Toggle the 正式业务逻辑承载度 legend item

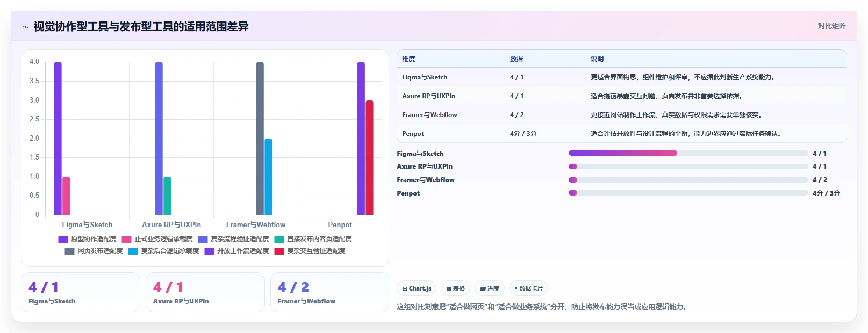pyautogui.click(x=157, y=239)
